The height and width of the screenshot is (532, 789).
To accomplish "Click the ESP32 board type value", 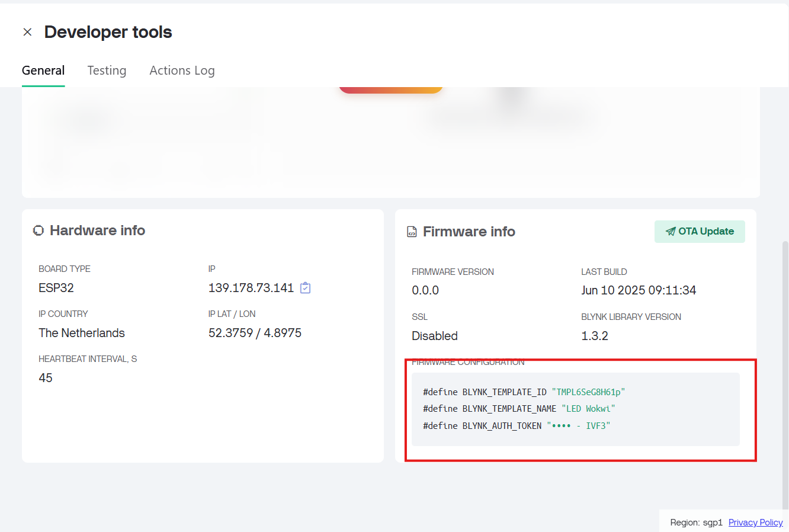I will [55, 288].
